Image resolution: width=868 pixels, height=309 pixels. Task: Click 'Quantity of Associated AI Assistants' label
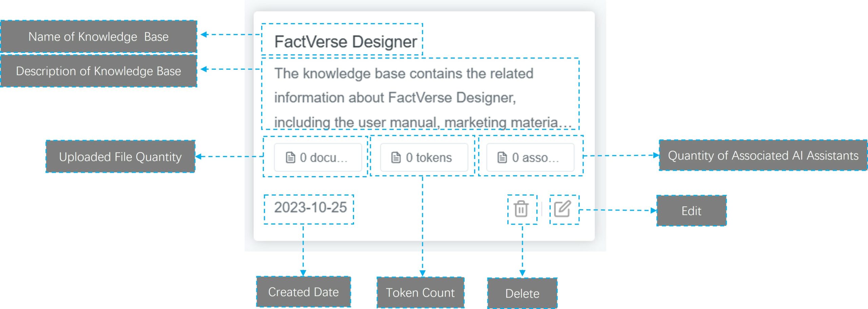763,156
